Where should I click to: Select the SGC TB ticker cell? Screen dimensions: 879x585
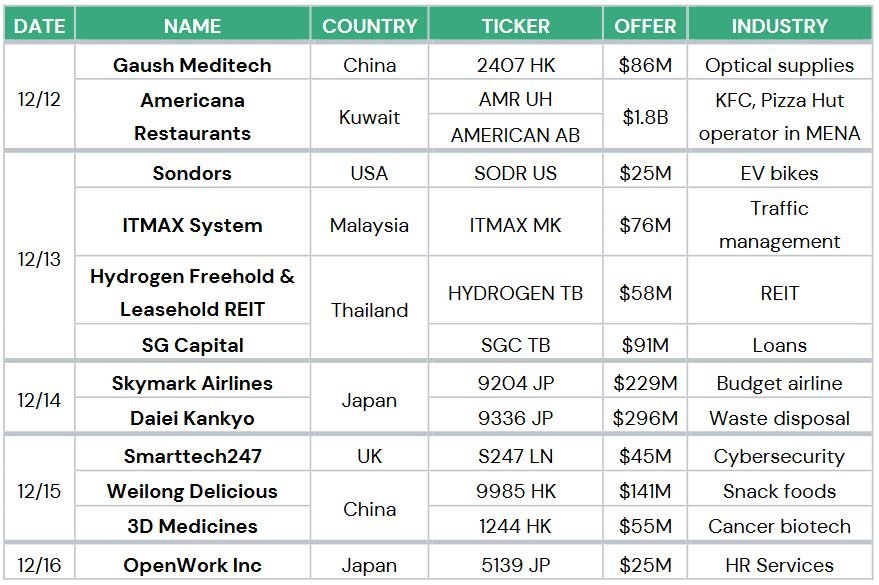[x=516, y=345]
